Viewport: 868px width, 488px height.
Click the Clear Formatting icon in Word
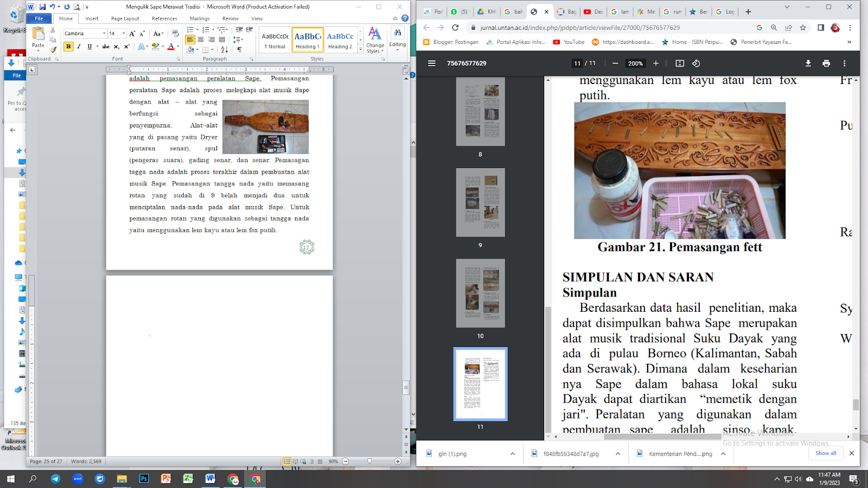pos(175,34)
